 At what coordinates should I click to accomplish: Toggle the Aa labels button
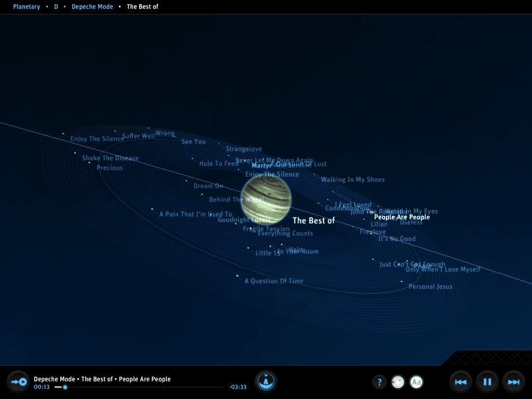(x=416, y=382)
